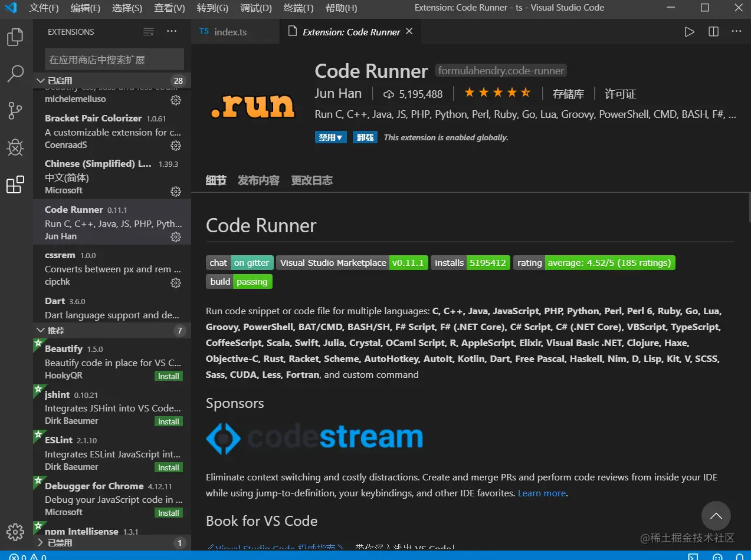Open the Source Control view

pyautogui.click(x=15, y=110)
